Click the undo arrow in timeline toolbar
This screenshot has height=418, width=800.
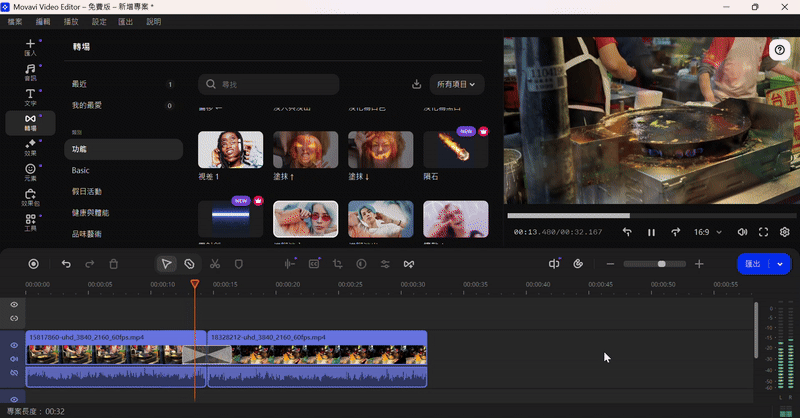66,264
